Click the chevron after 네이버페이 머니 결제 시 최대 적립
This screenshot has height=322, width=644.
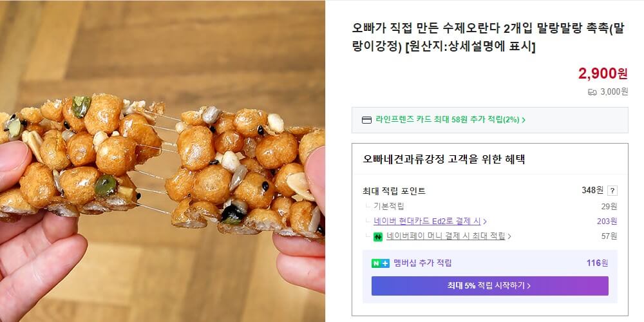coord(509,236)
